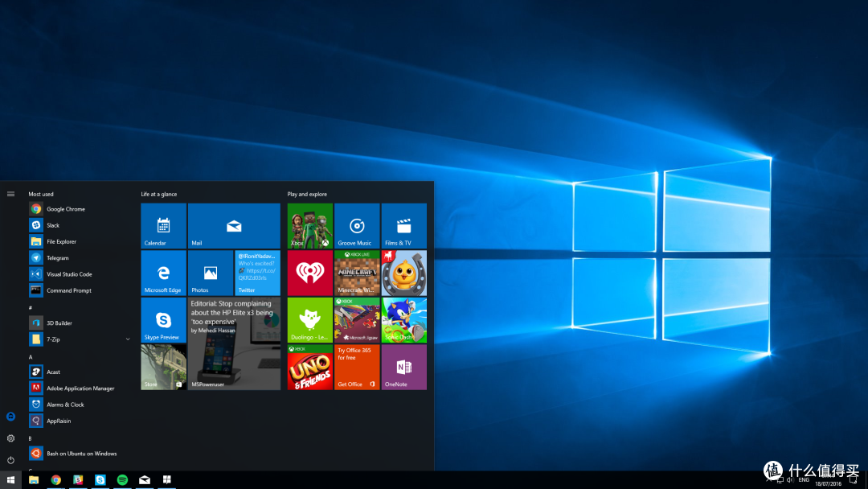Screen dimensions: 868x489
Task: Open the Photos tile
Action: (211, 273)
